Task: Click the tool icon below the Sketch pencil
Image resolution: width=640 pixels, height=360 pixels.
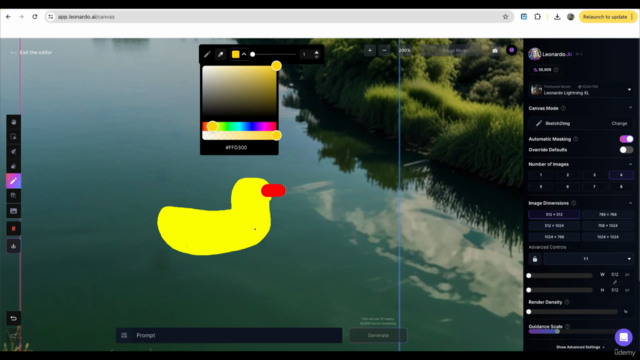Action: pos(13,196)
